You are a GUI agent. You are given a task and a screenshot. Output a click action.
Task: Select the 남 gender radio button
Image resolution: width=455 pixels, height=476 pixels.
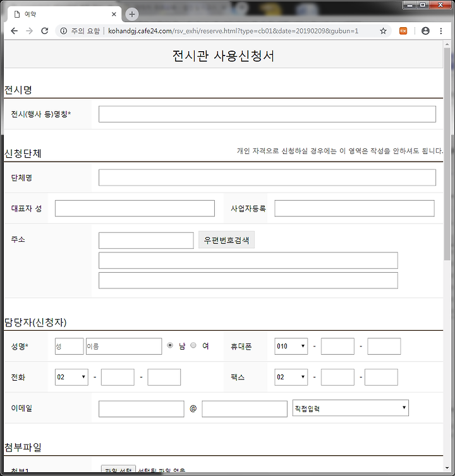coord(170,345)
